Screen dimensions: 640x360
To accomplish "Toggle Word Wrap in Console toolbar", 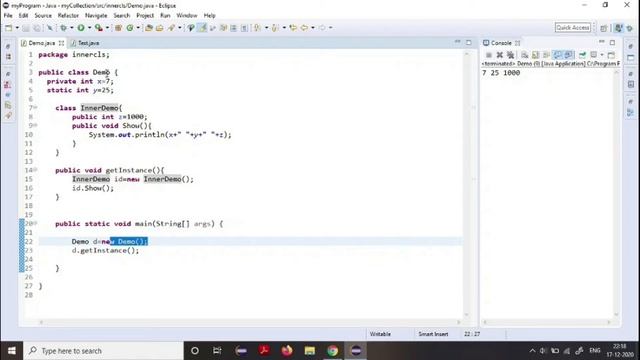I will [x=546, y=55].
